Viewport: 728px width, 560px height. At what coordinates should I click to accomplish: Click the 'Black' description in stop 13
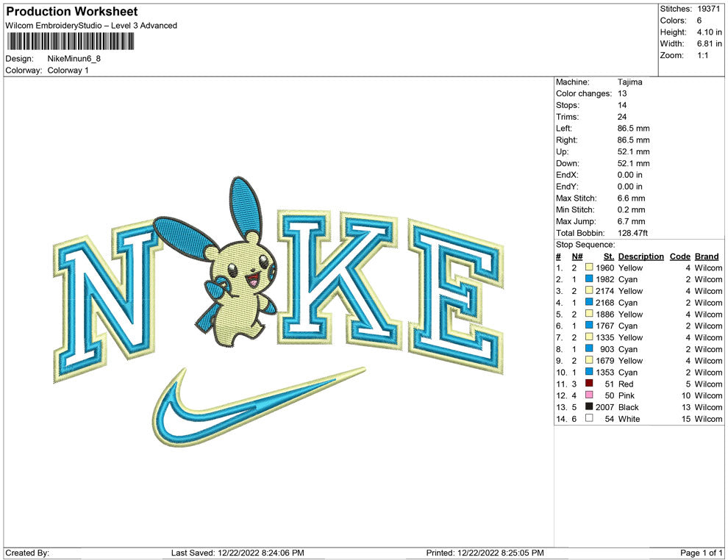coord(628,407)
